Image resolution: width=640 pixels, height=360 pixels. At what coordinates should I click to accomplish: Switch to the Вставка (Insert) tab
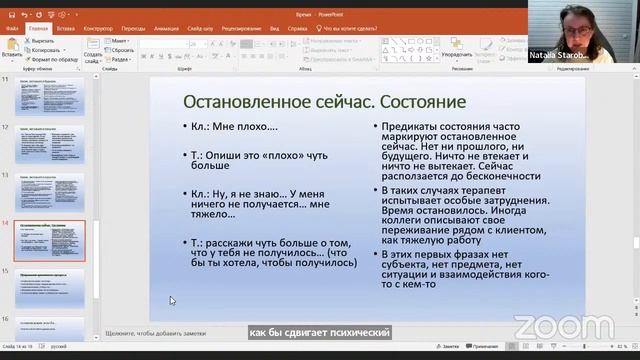click(66, 29)
